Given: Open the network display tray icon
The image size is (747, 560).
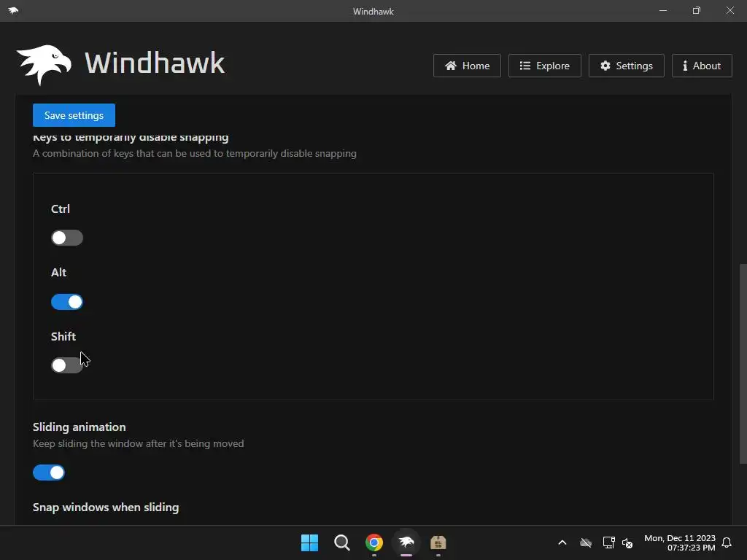Looking at the screenshot, I should [608, 542].
